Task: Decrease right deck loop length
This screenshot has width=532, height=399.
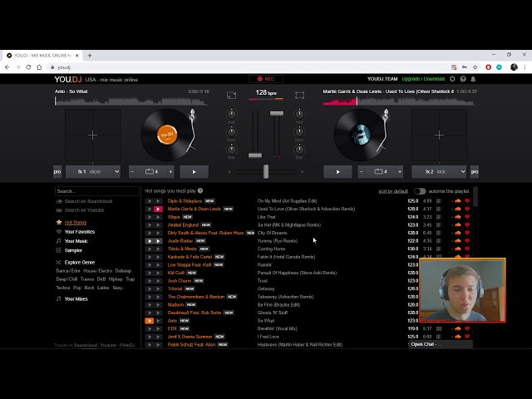Action: tap(362, 172)
